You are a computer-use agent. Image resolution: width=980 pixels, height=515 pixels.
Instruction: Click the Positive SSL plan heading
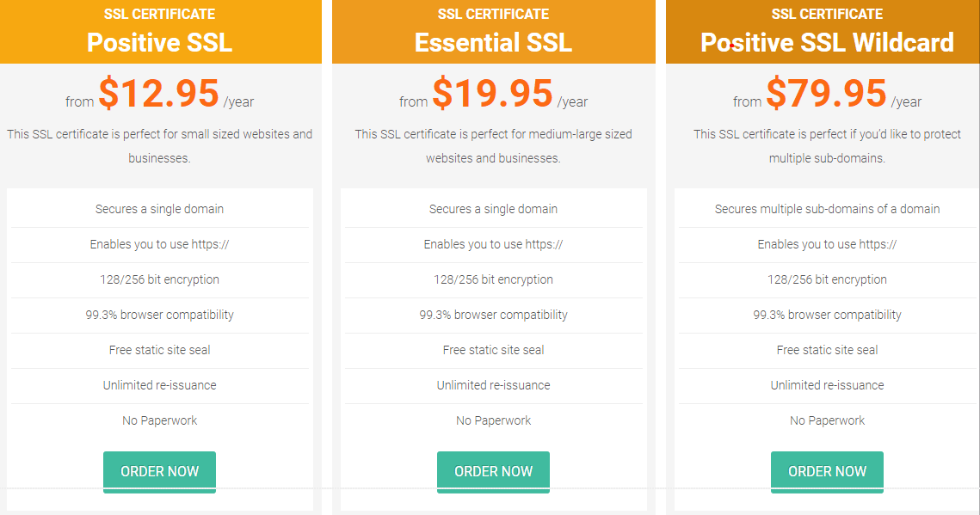click(x=159, y=42)
